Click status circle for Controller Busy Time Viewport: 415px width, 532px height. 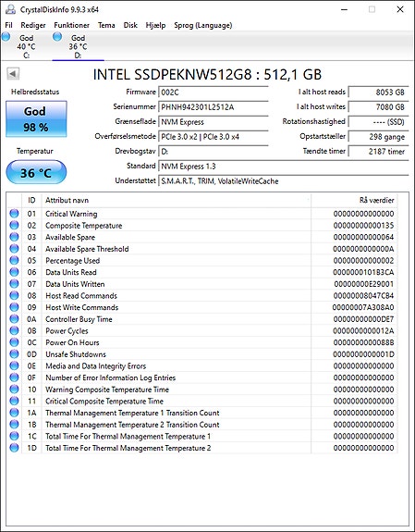pos(14,319)
